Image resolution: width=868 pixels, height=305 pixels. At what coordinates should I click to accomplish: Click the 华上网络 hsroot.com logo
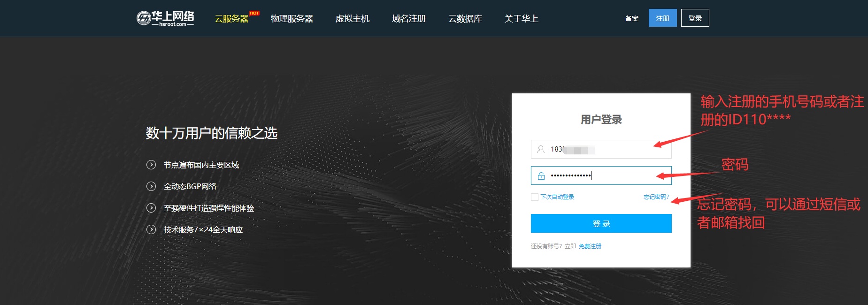[165, 18]
